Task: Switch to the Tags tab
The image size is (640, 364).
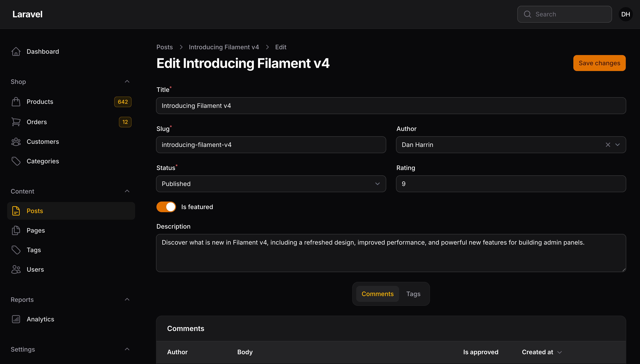Action: (x=413, y=294)
